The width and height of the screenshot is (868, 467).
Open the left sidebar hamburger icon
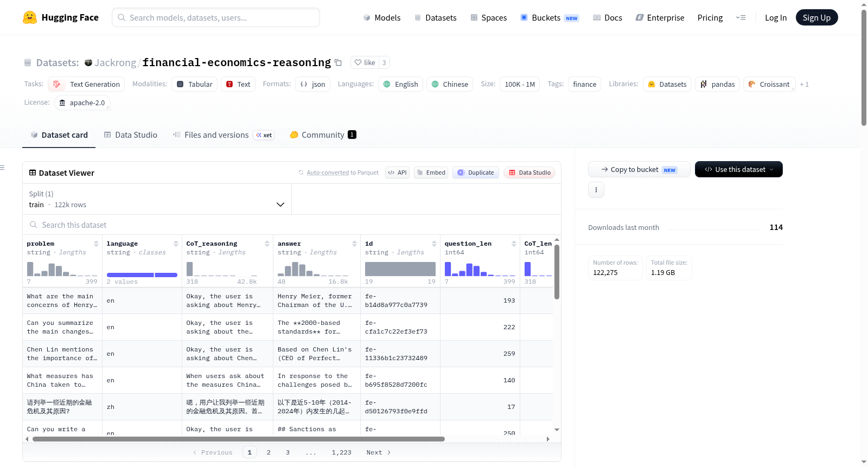(x=3, y=168)
